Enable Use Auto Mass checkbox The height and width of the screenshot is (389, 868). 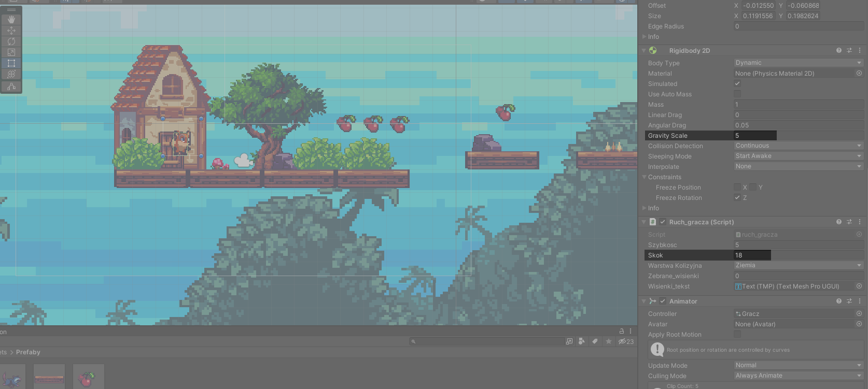click(x=737, y=94)
